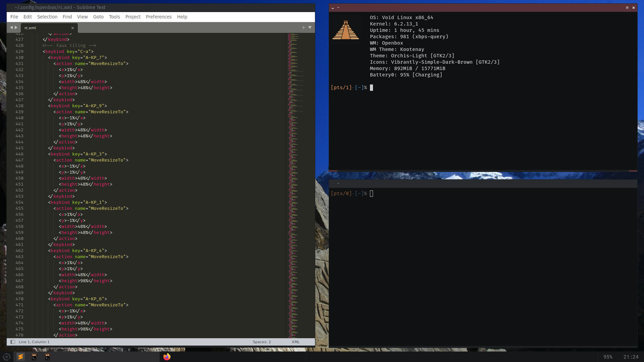The width and height of the screenshot is (644, 362).
Task: Click the line with key="A-KP_7"
Action: pos(77,57)
